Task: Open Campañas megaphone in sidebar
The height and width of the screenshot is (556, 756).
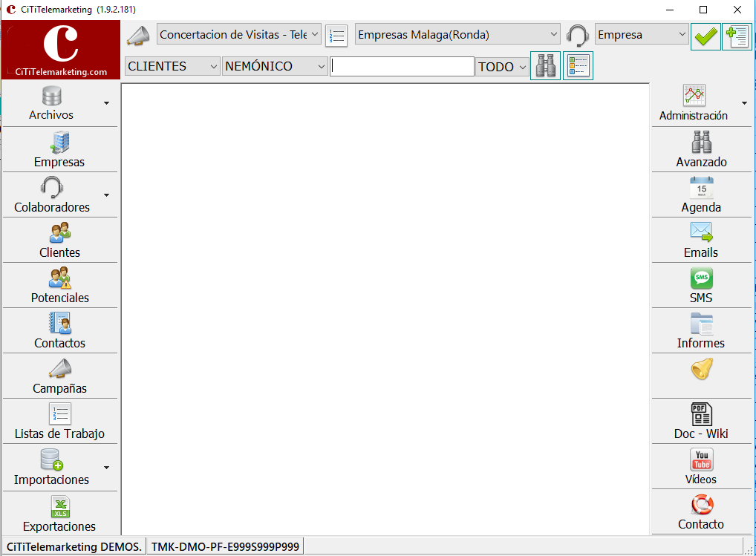Action: [60, 369]
